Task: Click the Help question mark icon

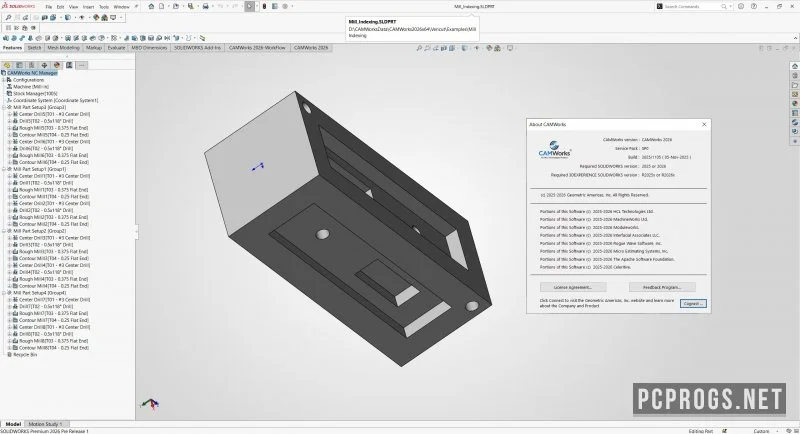Action: 754,6
